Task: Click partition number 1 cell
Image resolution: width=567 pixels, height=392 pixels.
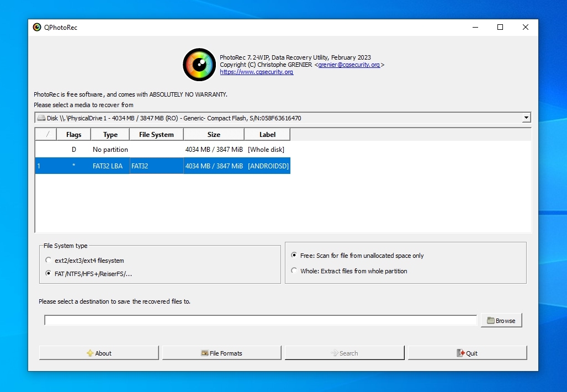Action: click(46, 166)
